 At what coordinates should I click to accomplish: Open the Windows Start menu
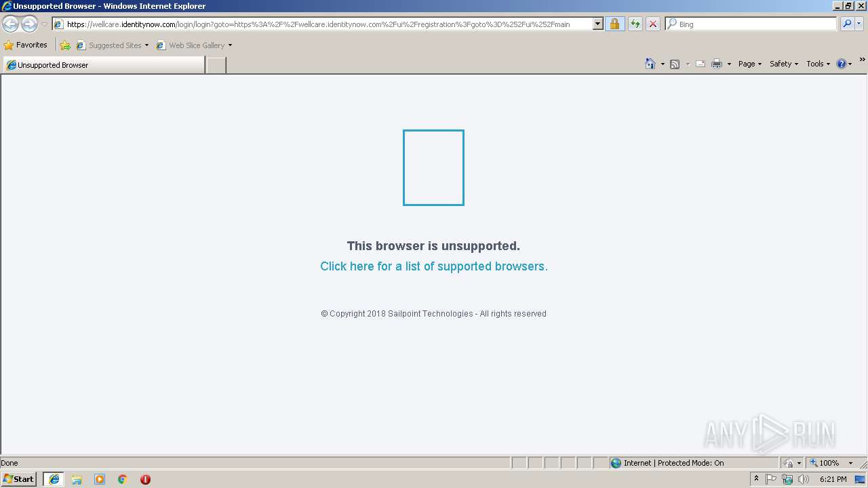pos(19,479)
